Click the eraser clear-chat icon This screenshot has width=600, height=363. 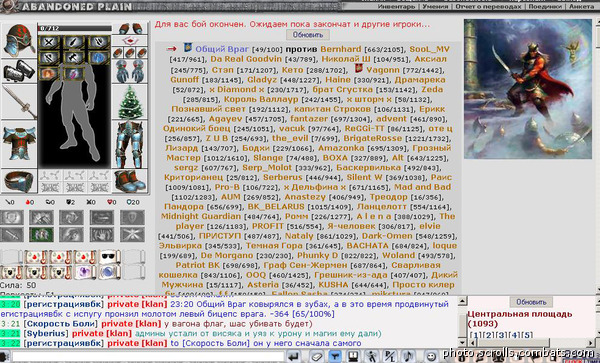tap(317, 356)
